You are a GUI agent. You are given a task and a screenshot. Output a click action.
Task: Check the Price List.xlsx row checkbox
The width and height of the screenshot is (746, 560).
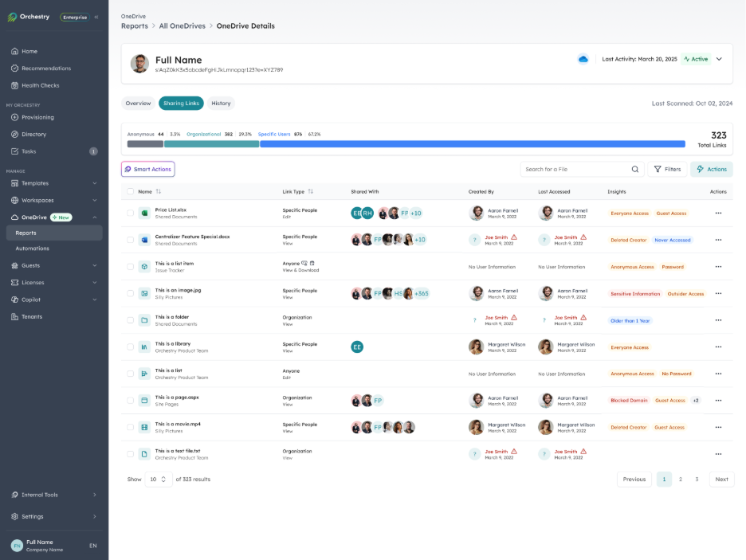pos(131,213)
